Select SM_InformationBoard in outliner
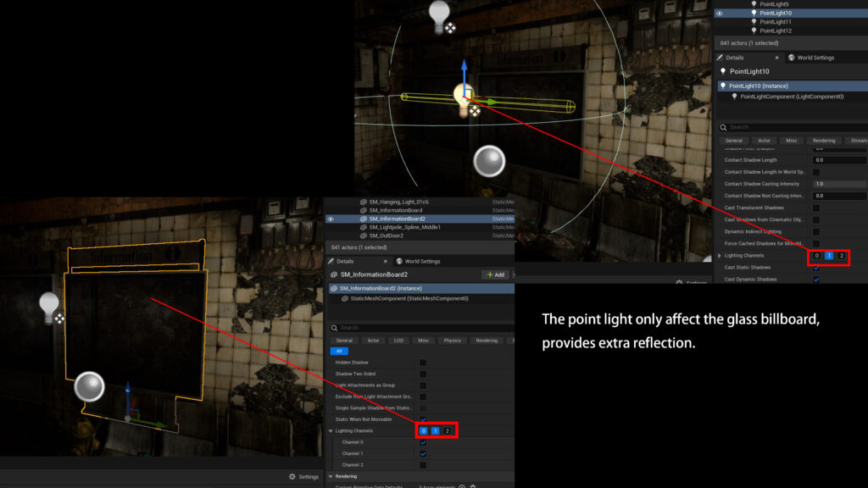This screenshot has height=488, width=868. (x=395, y=210)
